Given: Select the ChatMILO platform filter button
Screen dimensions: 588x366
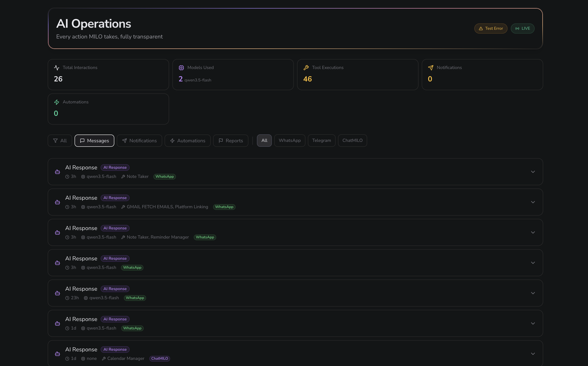Looking at the screenshot, I should click(x=352, y=140).
